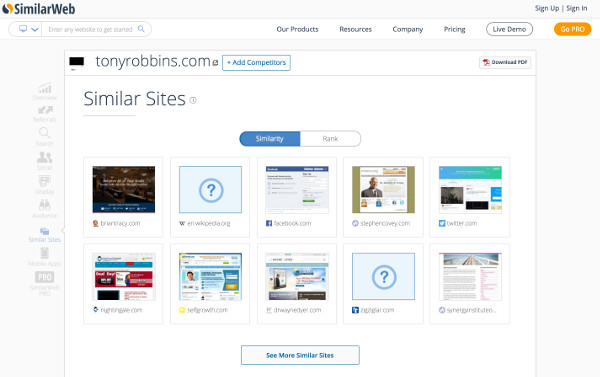Open the Search sidebar section
Screen dimensions: 600x377
[44, 137]
